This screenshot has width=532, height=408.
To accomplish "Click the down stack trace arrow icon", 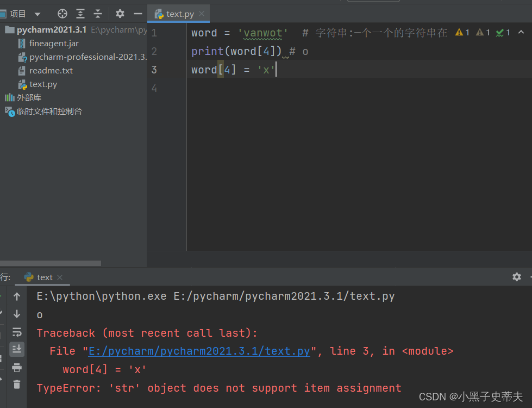I will [17, 314].
